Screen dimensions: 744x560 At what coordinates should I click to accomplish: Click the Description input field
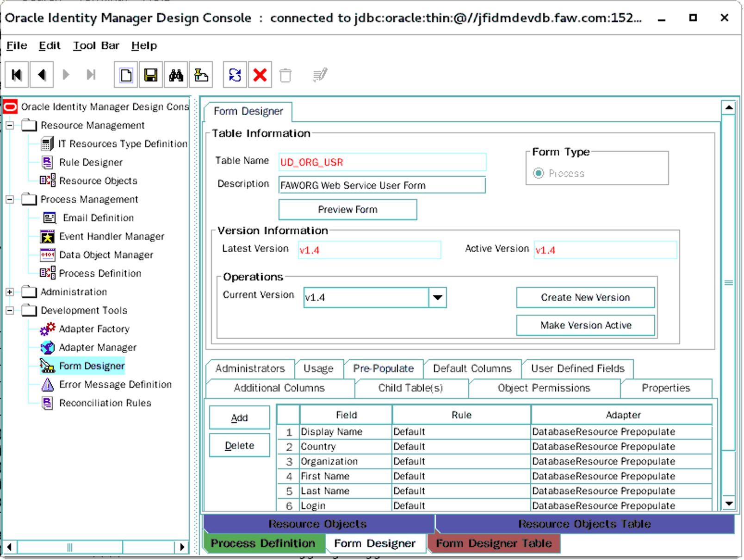click(382, 185)
